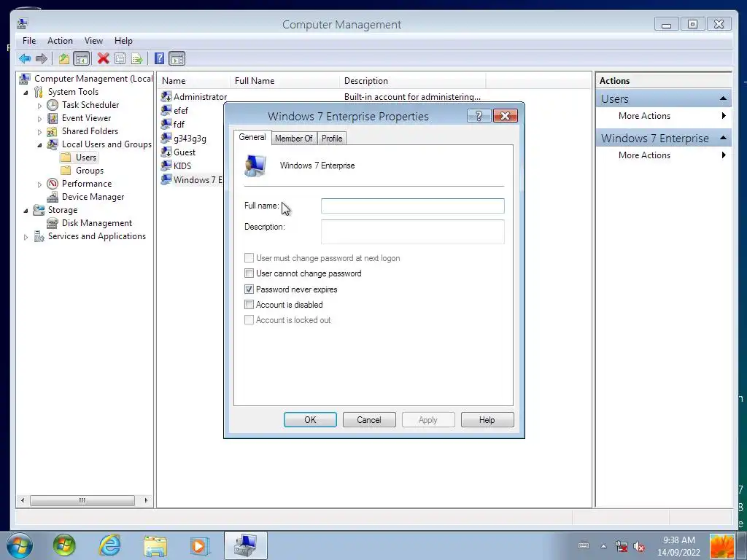747x560 pixels.
Task: Click the Apply button
Action: click(428, 419)
